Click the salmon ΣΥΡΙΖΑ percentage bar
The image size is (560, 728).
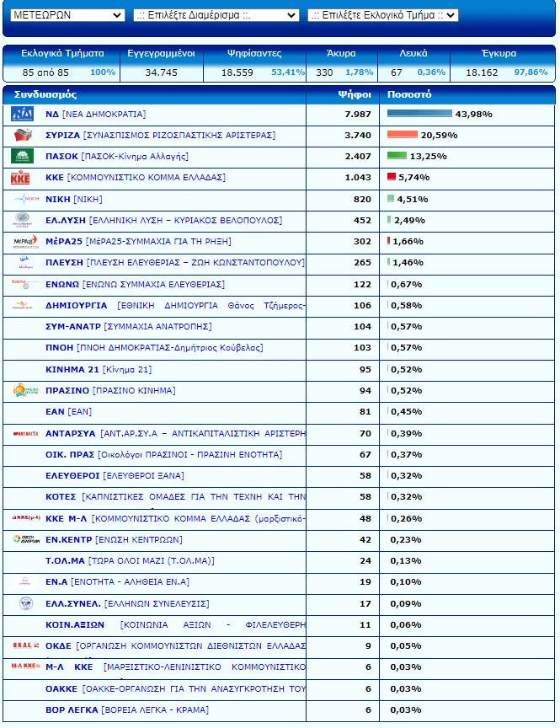403,135
